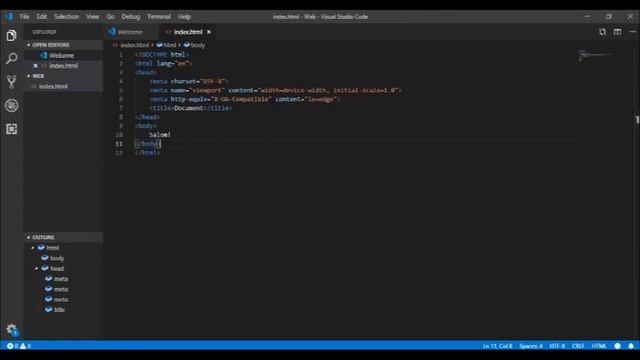640x360 pixels.
Task: Open the Search view in activity bar
Action: [x=11, y=58]
